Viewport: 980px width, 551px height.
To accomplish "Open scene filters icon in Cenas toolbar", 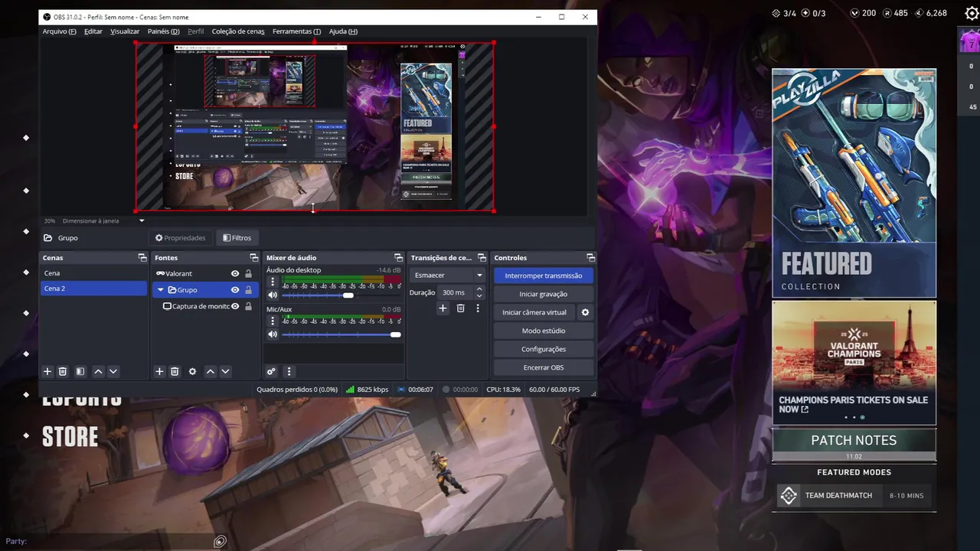I will (x=80, y=371).
